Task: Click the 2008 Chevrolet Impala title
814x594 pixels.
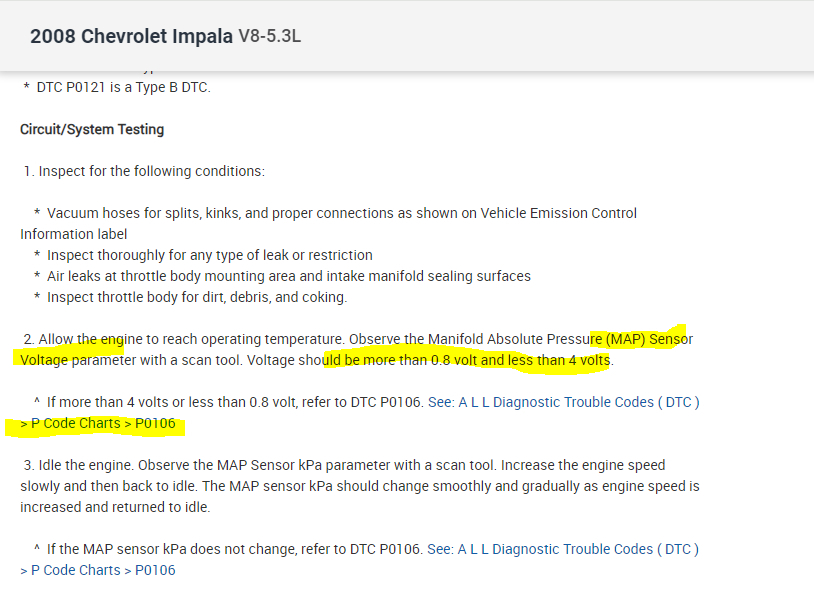Action: 132,37
